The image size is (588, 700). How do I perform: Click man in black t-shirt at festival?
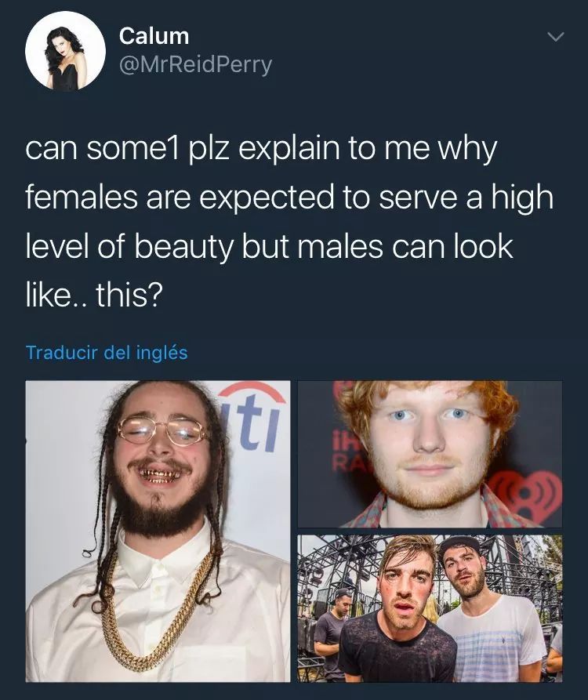[x=400, y=616]
